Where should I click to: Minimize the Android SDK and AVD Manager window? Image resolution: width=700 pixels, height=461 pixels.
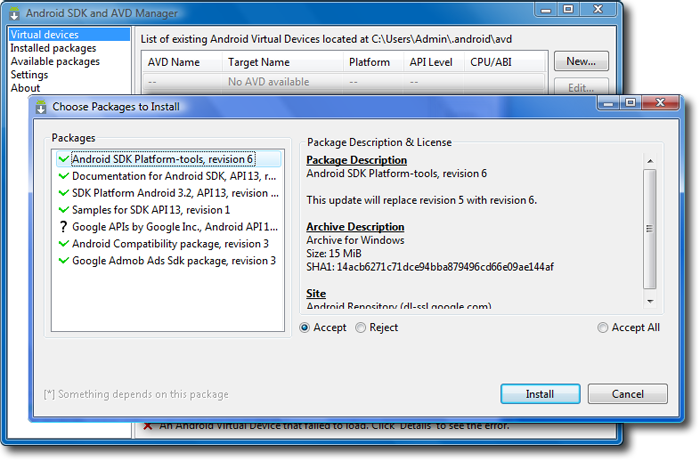point(546,10)
